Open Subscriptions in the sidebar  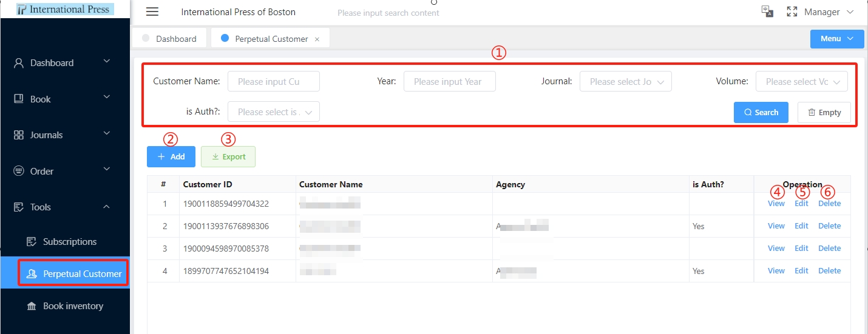(65, 241)
